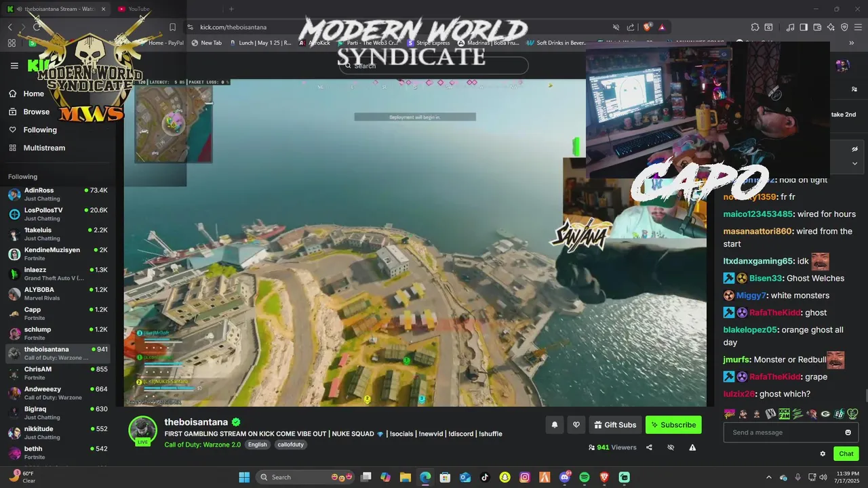Open Browse in Kick sidebar
Image resolution: width=868 pixels, height=488 pixels.
coord(29,112)
